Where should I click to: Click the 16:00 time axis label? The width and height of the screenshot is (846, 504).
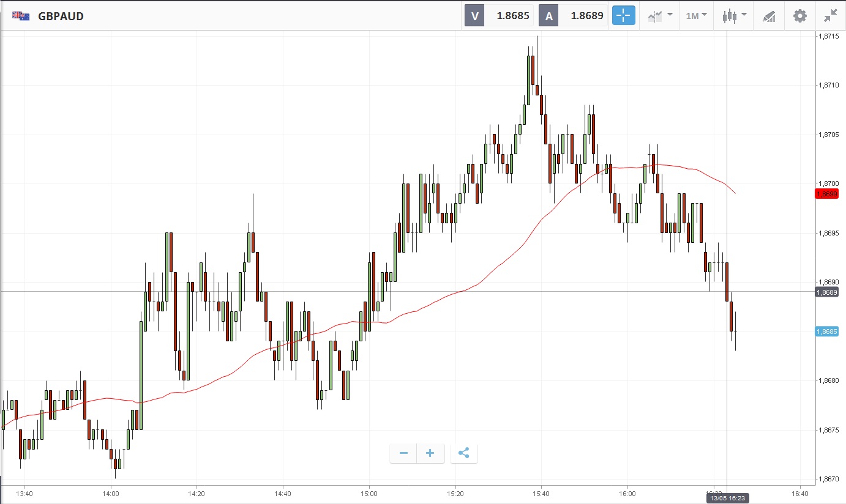coord(627,494)
